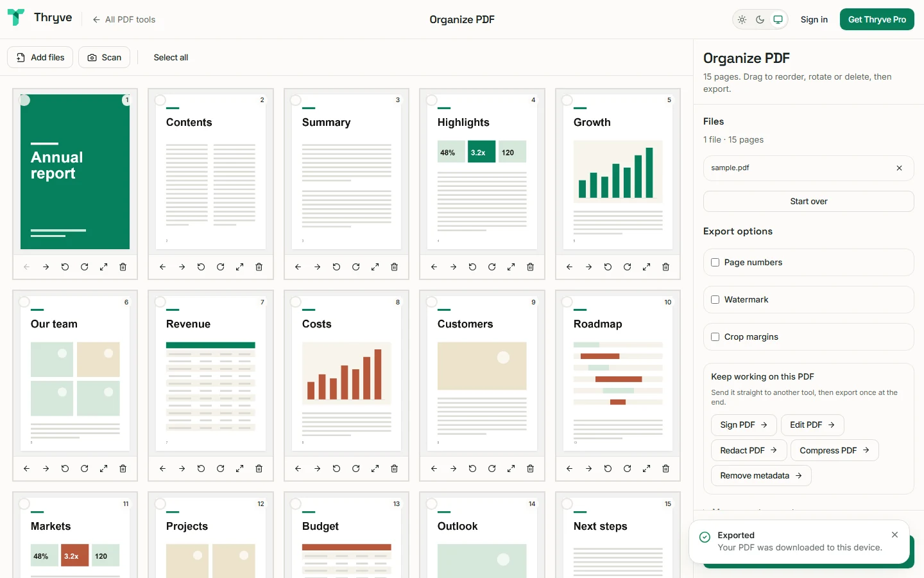Send the file to Compress PDF
This screenshot has height=578, width=924.
pyautogui.click(x=835, y=450)
